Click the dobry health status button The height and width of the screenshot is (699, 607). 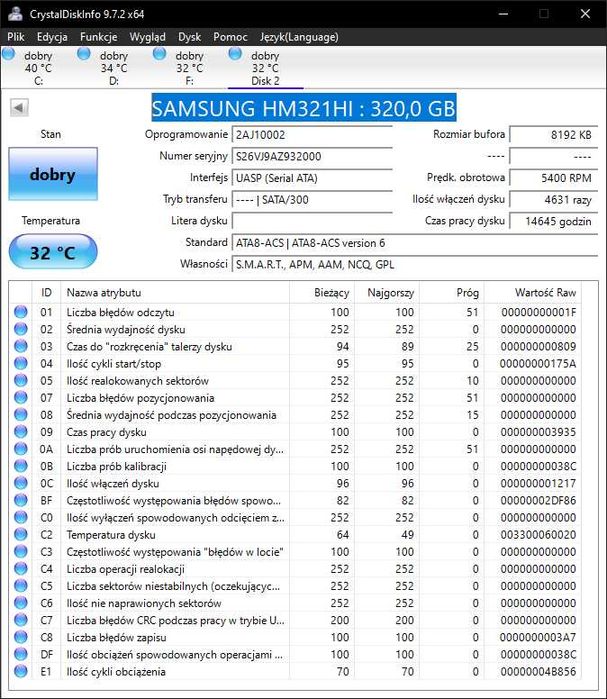[53, 174]
